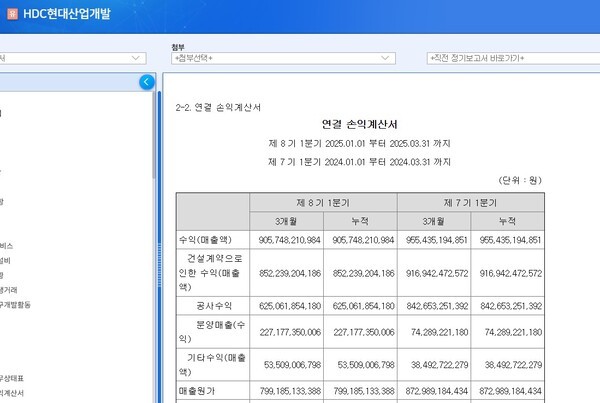Viewport: 600px width, 403px height.
Task: Click the panel divider drag handle
Action: [160, 264]
